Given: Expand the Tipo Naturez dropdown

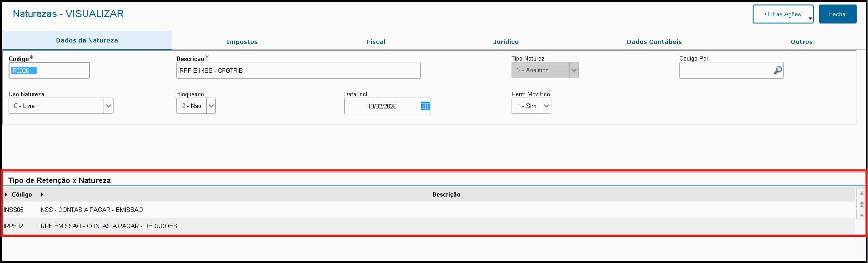Looking at the screenshot, I should pyautogui.click(x=574, y=70).
